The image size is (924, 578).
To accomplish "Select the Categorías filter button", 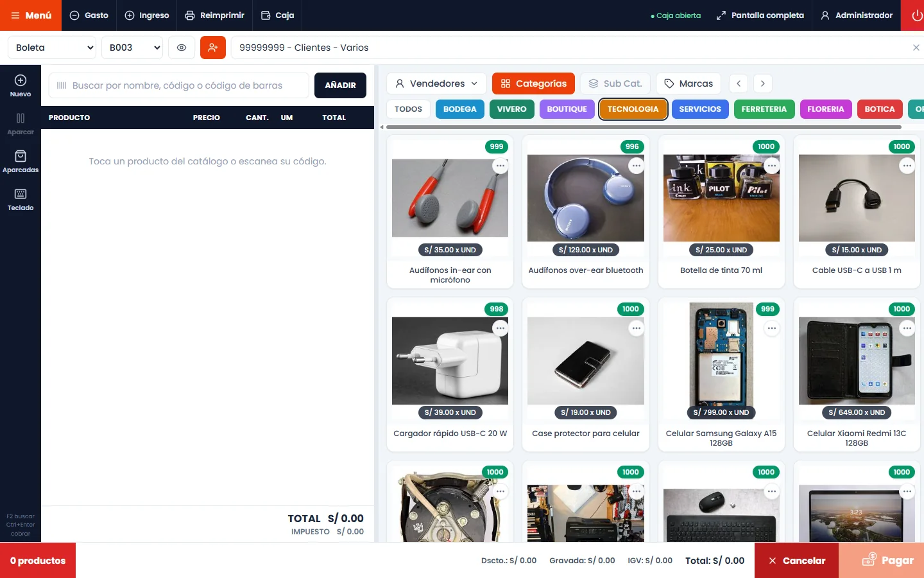I will click(533, 83).
